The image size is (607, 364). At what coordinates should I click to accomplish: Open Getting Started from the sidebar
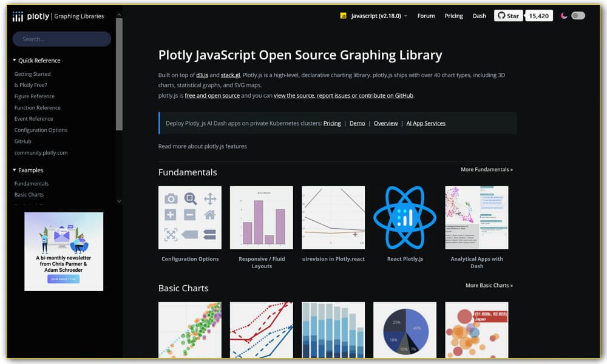tap(32, 73)
